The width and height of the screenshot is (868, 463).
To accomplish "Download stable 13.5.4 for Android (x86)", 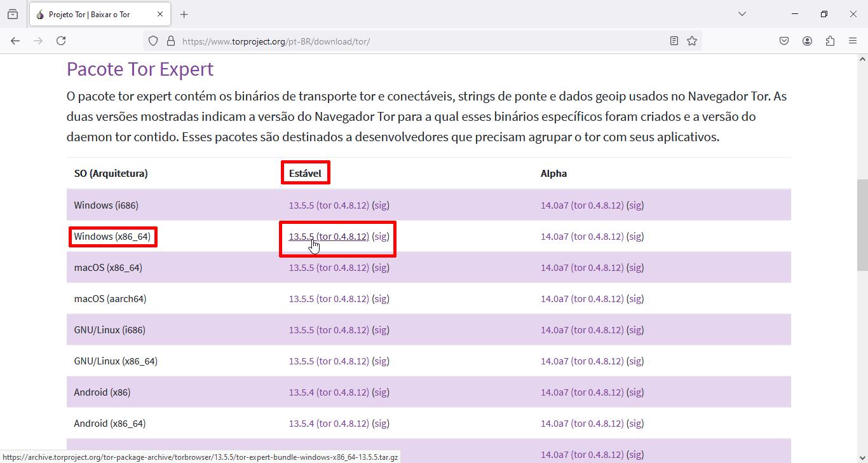I will tap(329, 392).
